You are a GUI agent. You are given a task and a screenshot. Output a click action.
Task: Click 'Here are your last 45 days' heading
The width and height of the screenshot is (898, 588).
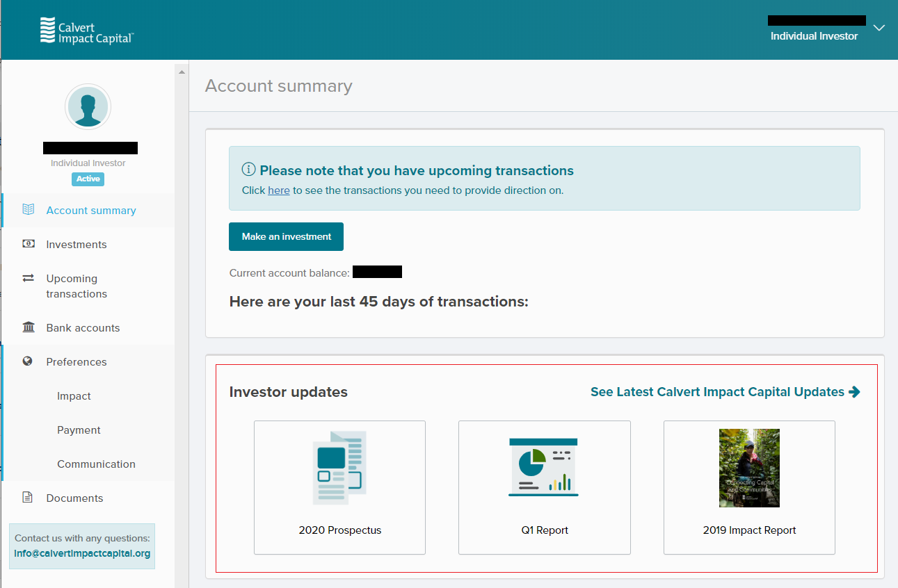pos(378,302)
